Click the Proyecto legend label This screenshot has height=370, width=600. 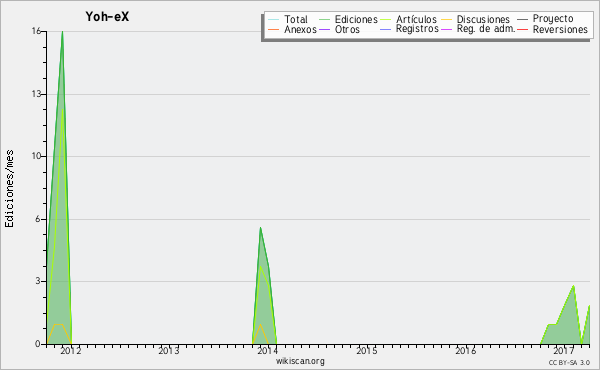coord(553,19)
